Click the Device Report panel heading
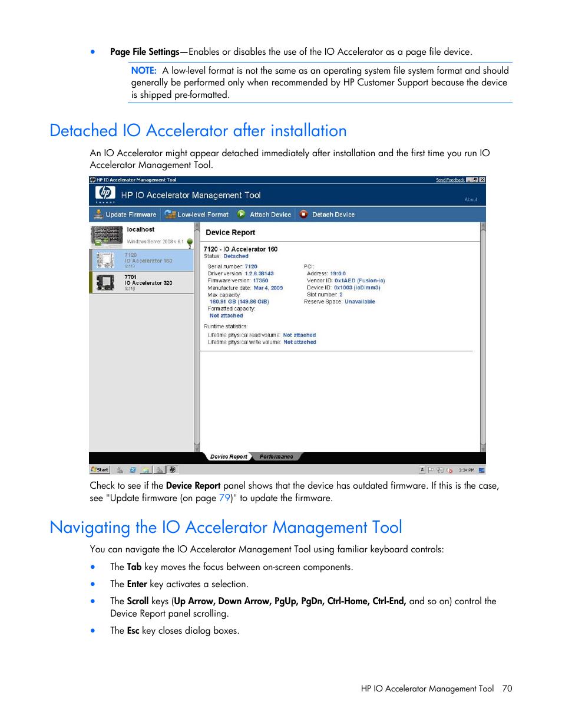The image size is (562, 728). pos(230,232)
